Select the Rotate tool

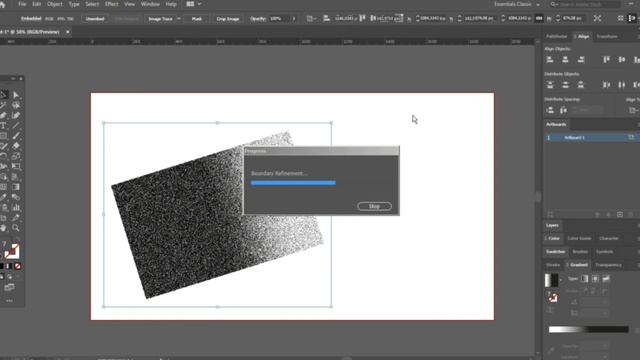(4, 156)
